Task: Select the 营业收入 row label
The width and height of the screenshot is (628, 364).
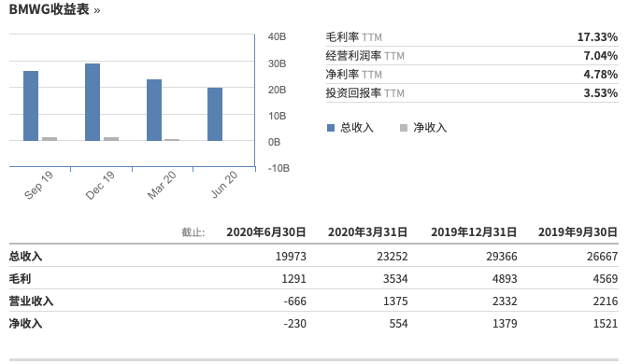Action: [x=31, y=301]
